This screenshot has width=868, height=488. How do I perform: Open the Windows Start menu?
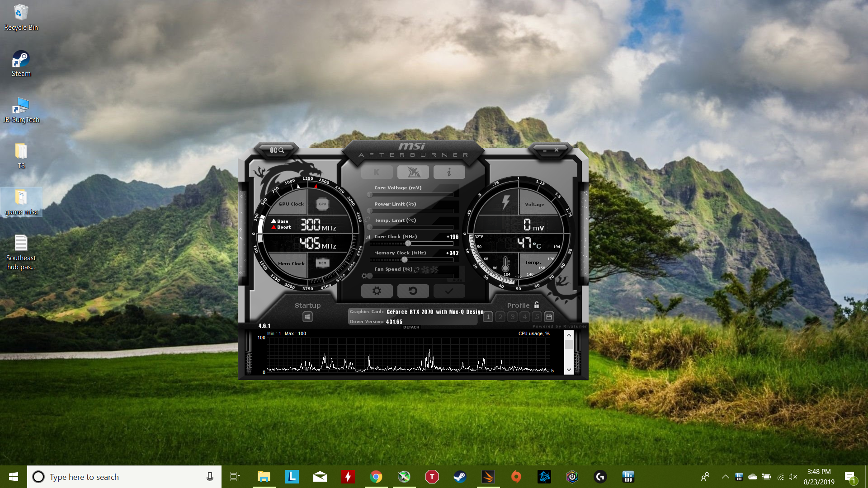pyautogui.click(x=14, y=477)
